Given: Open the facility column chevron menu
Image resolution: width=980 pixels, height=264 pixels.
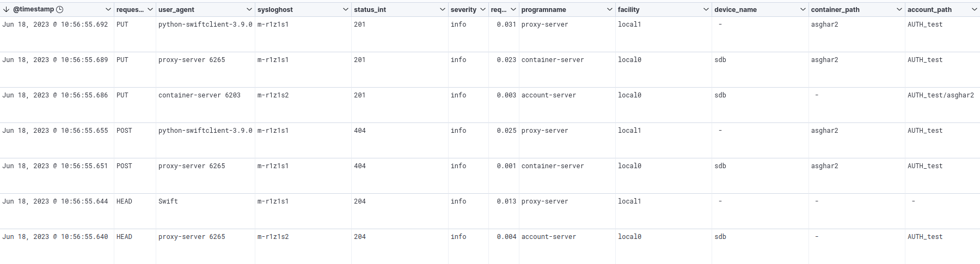Looking at the screenshot, I should coord(706,9).
